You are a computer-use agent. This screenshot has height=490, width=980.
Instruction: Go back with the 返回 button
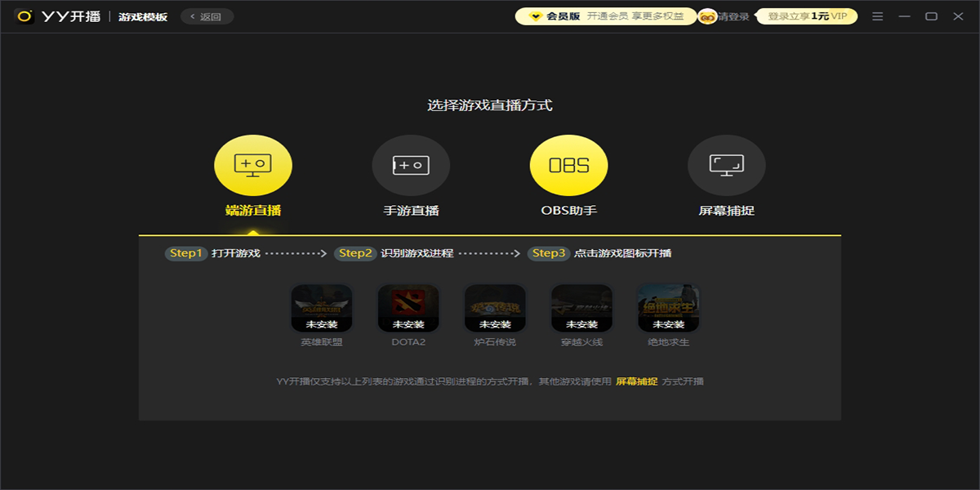(207, 16)
